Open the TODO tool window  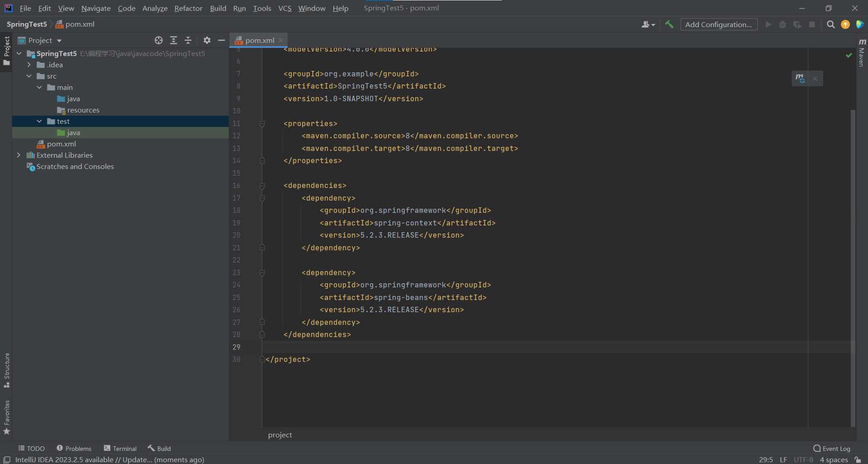coord(31,448)
